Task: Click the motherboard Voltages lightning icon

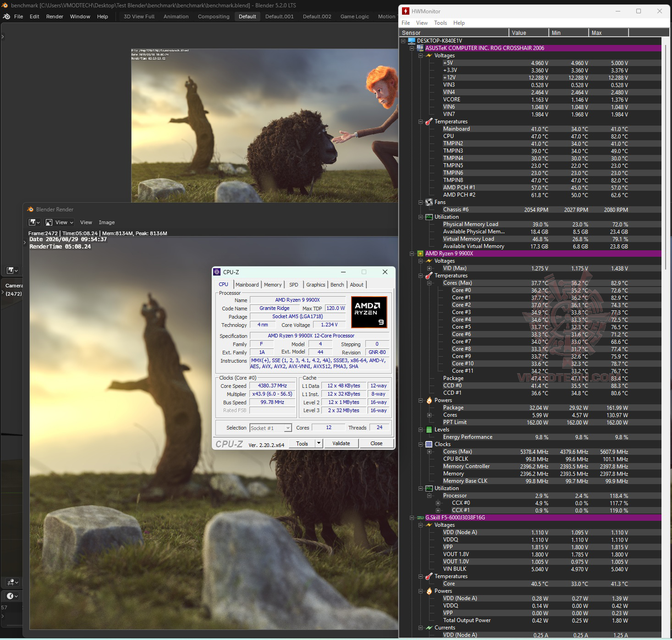Action: (x=429, y=55)
